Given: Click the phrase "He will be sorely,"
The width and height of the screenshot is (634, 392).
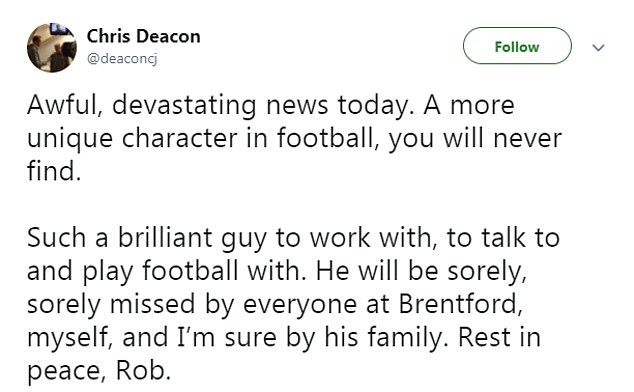Looking at the screenshot, I should pyautogui.click(x=421, y=271).
